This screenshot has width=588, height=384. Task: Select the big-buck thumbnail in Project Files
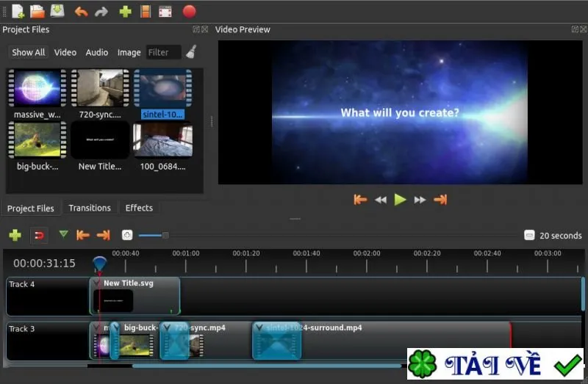(37, 140)
